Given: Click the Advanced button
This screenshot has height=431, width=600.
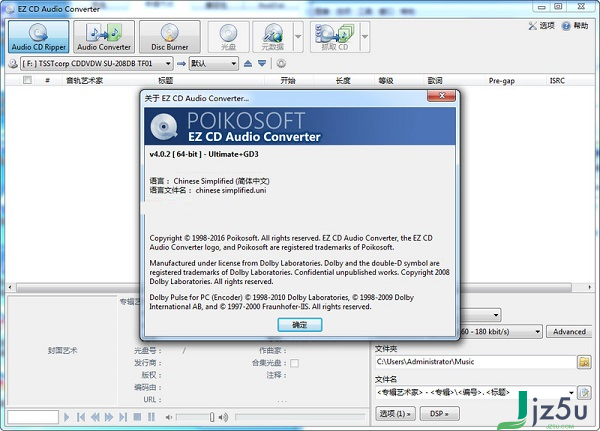Looking at the screenshot, I should [x=569, y=331].
